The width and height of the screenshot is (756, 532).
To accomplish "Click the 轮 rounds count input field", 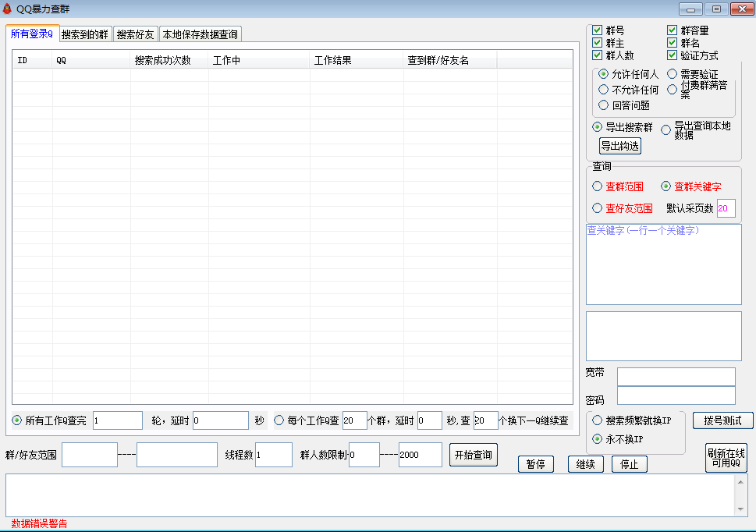I will tap(118, 420).
